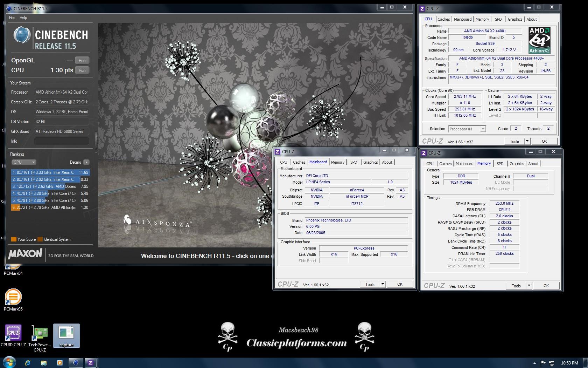Viewport: 588px width, 368px height.
Task: Select ranking entry 8C/16T @ 3.33 GHz
Action: point(50,172)
